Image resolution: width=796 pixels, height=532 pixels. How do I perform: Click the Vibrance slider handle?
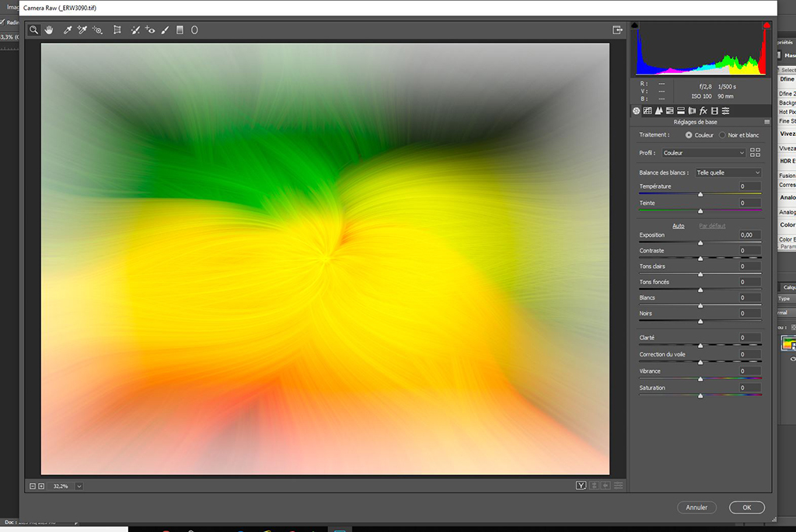coord(700,379)
